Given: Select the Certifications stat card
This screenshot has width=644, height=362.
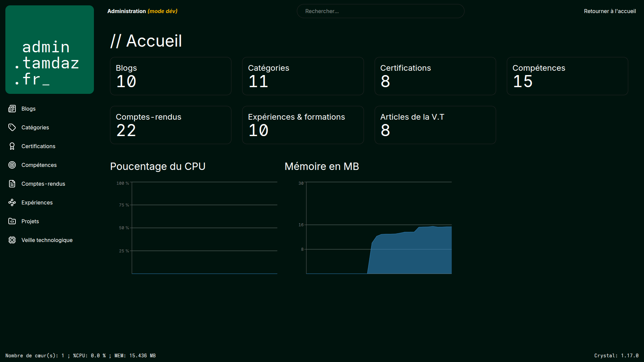Looking at the screenshot, I should click(x=435, y=76).
